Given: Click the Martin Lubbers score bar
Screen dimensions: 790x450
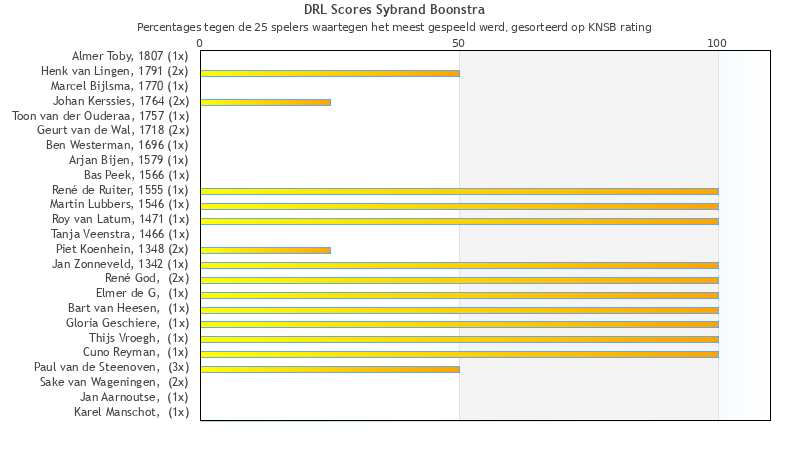Looking at the screenshot, I should 459,206.
